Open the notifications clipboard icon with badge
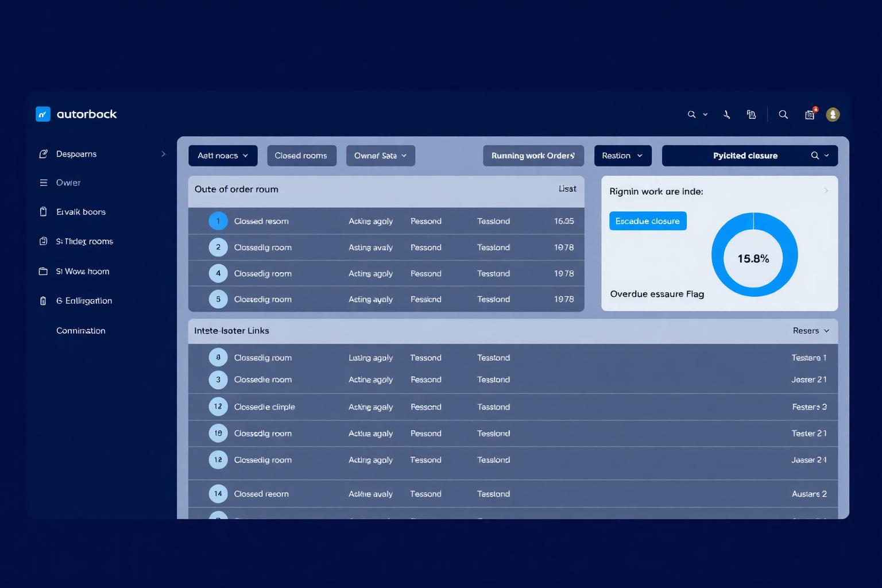This screenshot has width=882, height=588. 810,114
